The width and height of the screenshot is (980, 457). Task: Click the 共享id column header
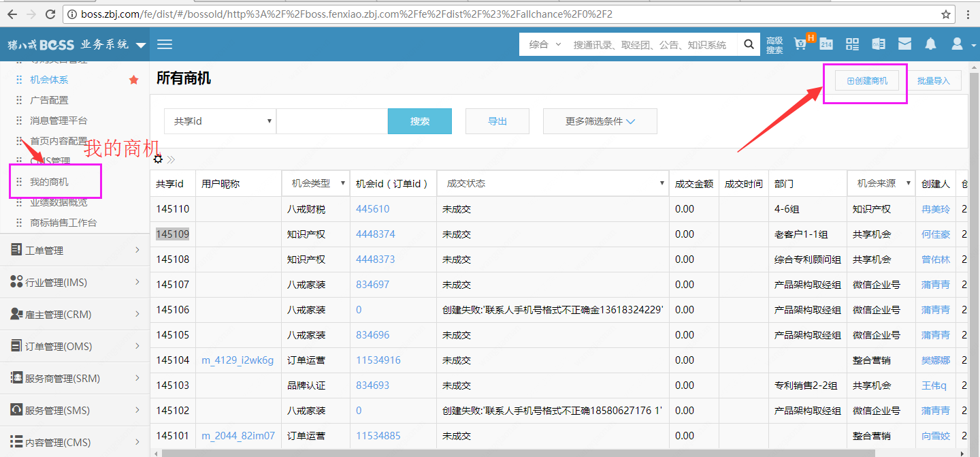coord(169,184)
